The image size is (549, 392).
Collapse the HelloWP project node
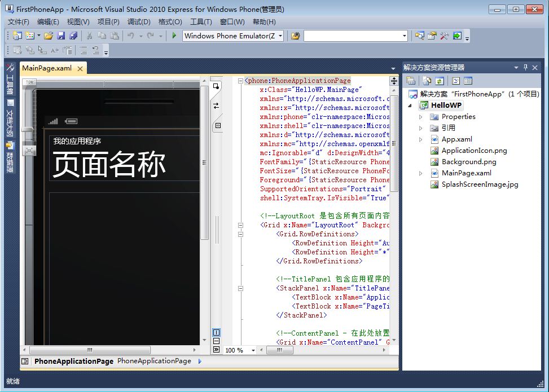pyautogui.click(x=410, y=105)
